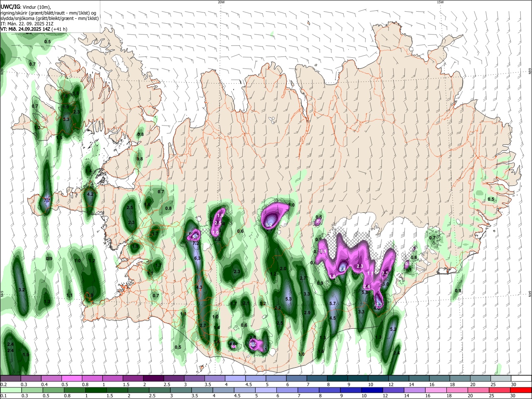
Task: Click the 4.5 precipitation value
Action: click(x=332, y=318)
